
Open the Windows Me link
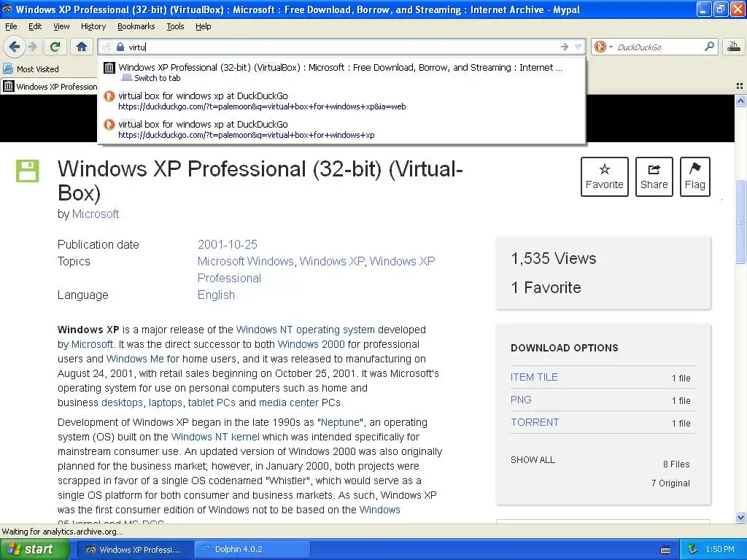click(x=135, y=359)
